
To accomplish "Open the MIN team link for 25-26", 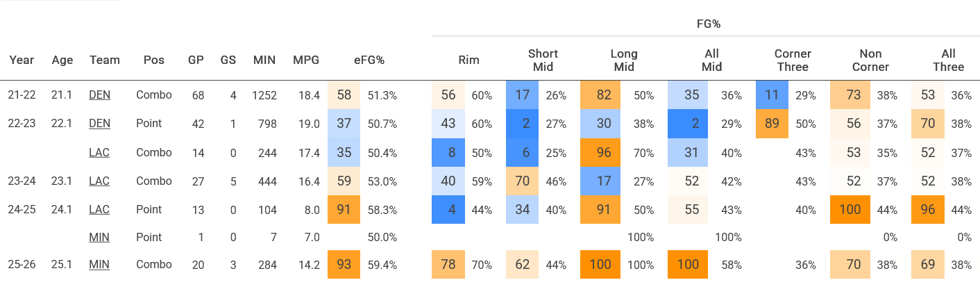I will [x=99, y=265].
